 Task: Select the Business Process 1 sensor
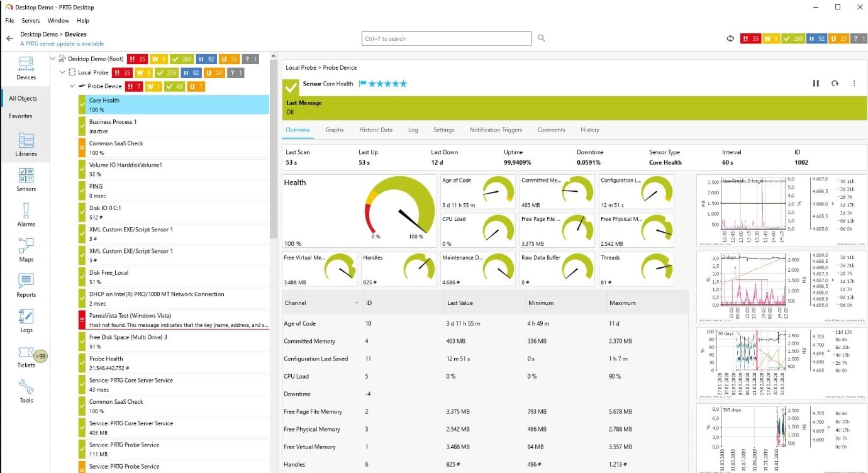pyautogui.click(x=174, y=126)
